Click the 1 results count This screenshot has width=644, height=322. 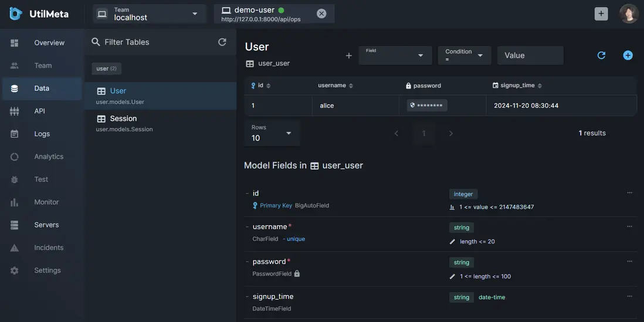[592, 133]
